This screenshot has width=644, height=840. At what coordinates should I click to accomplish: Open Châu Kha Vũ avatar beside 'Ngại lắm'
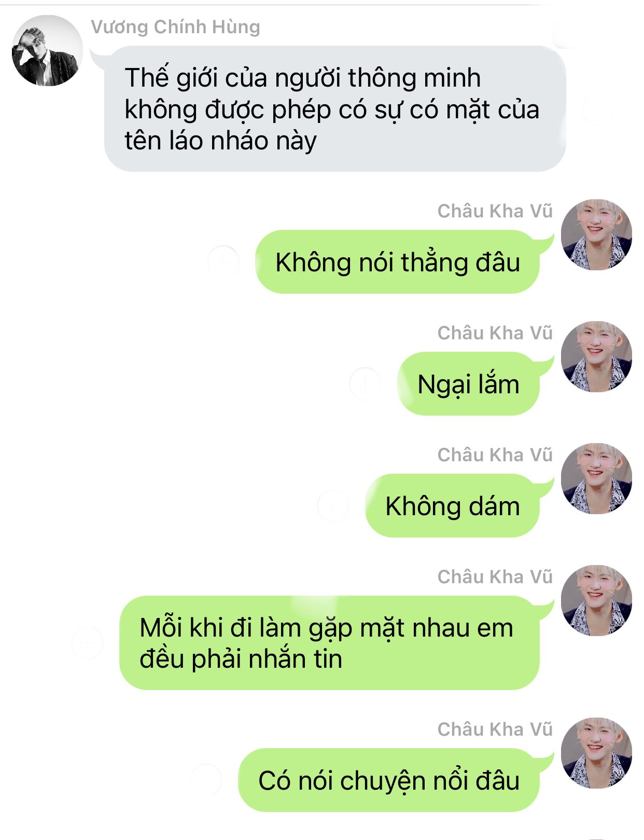(597, 356)
